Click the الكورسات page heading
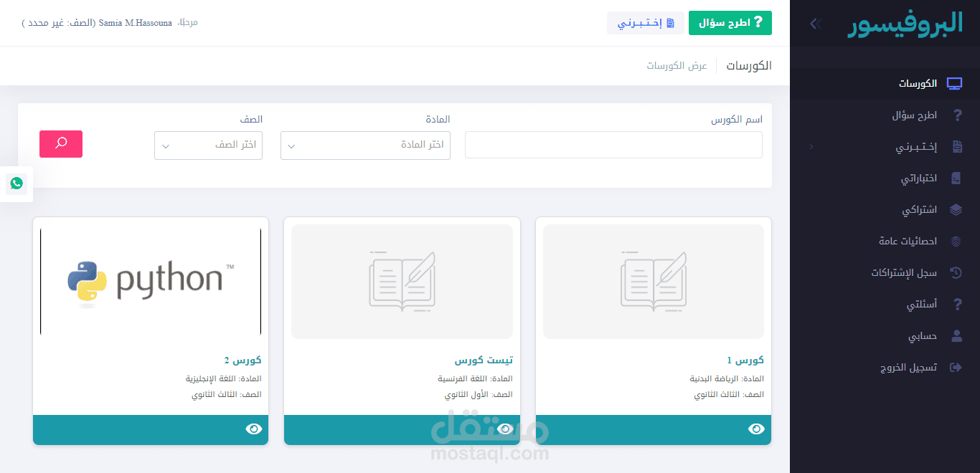Image resolution: width=980 pixels, height=473 pixels. click(749, 66)
